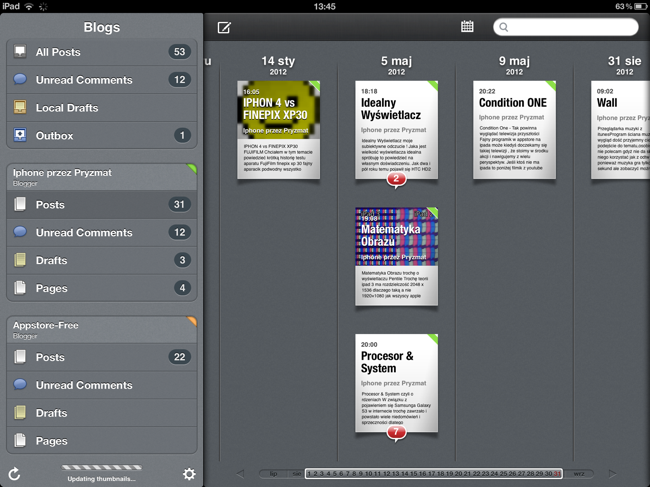Viewport: 650px width, 487px height.
Task: Click Posts icon under Iphone przez Pryzmat
Action: click(x=19, y=204)
